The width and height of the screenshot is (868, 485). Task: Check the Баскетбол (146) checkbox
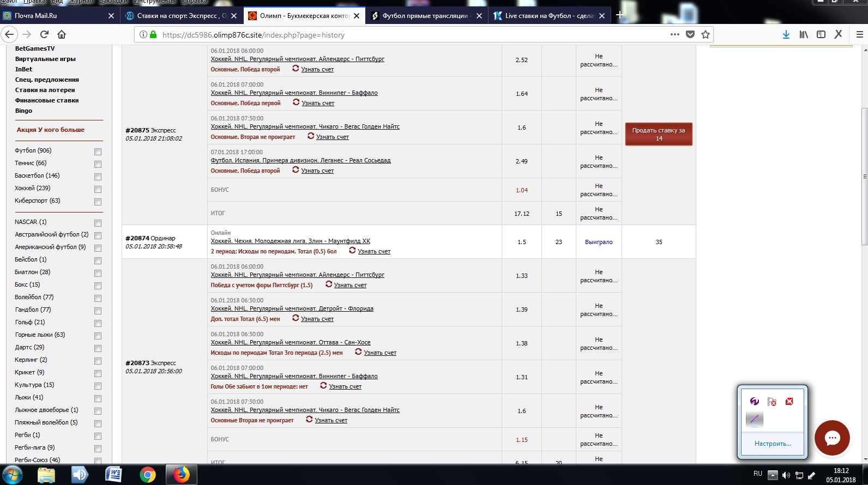pos(98,177)
